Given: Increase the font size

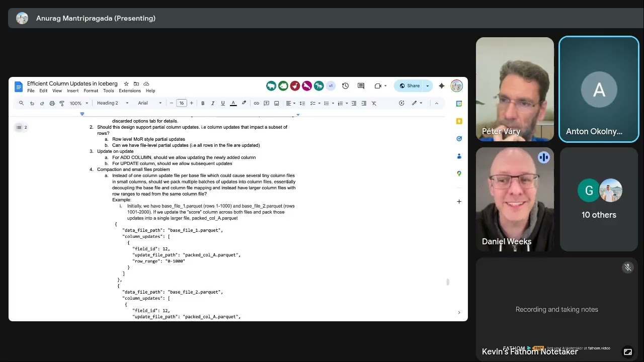Looking at the screenshot, I should click(x=192, y=103).
